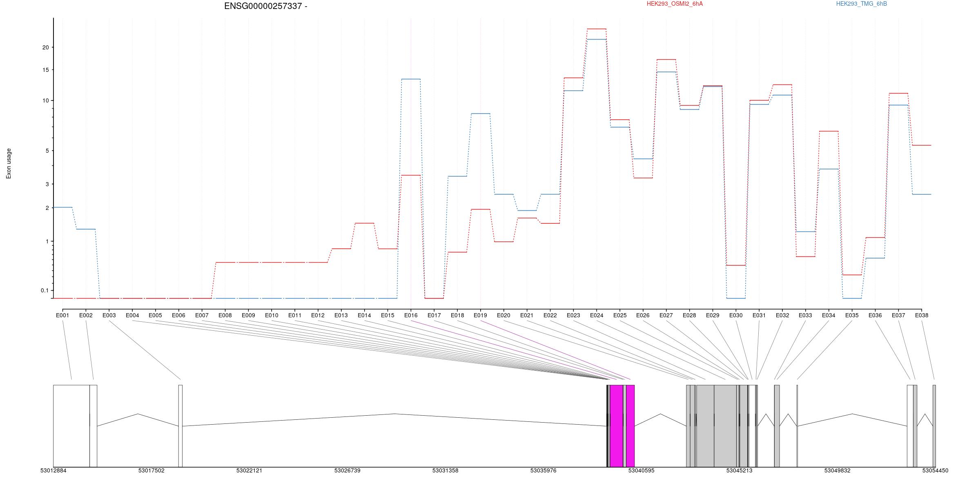Click the E035 exon label
The image size is (980, 490).
click(x=852, y=315)
